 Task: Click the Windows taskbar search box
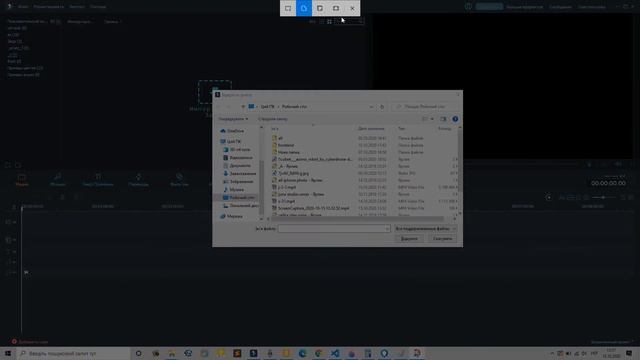tap(73, 353)
